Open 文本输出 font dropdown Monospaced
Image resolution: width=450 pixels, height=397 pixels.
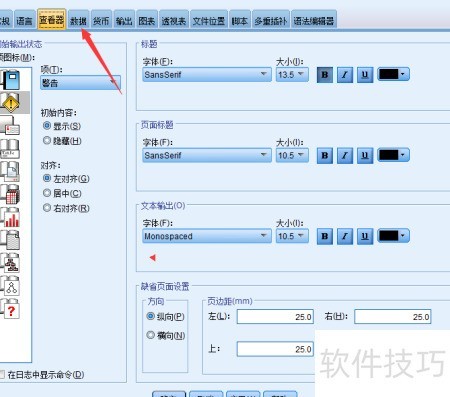(207, 236)
